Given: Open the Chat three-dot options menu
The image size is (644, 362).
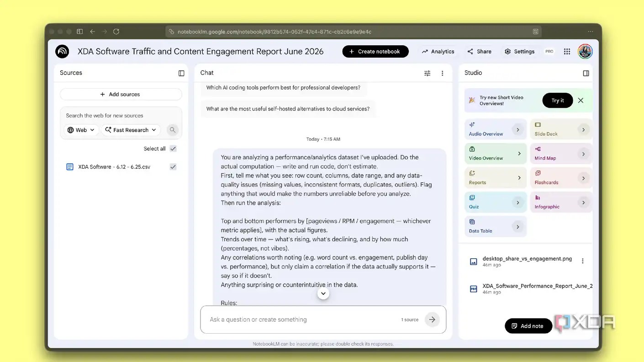Looking at the screenshot, I should [442, 73].
